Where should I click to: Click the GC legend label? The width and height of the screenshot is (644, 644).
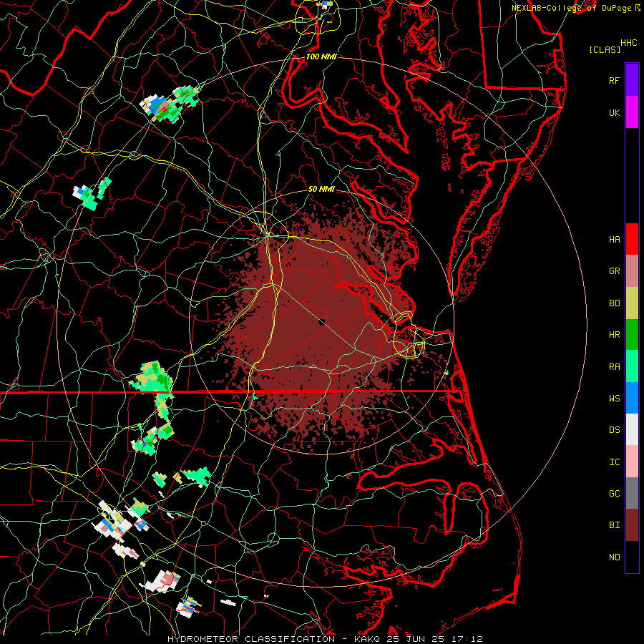point(615,494)
